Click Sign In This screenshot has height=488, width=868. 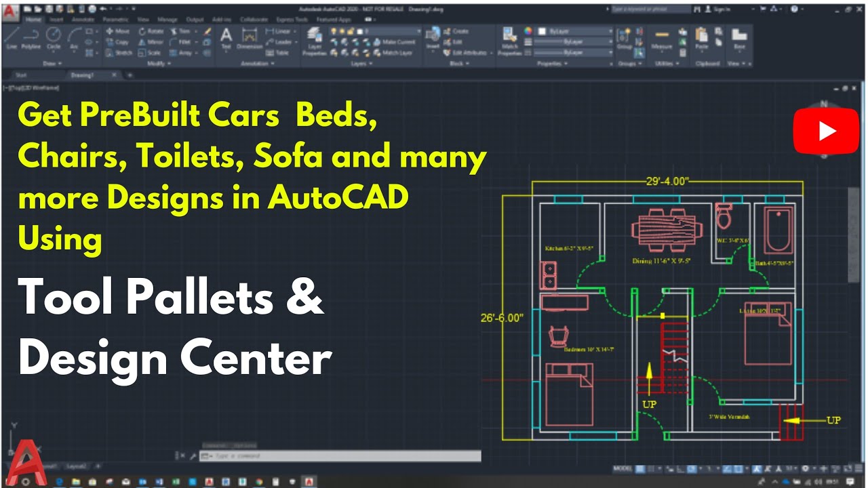[x=718, y=9]
